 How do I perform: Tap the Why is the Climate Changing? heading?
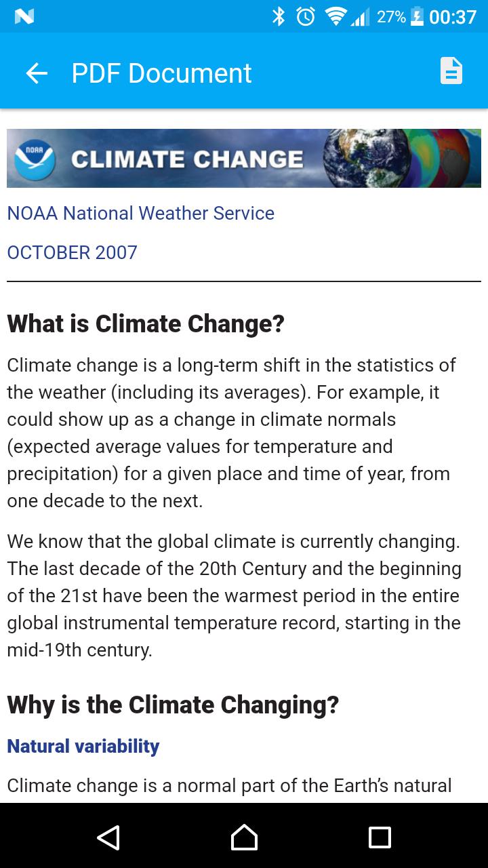pos(173,705)
